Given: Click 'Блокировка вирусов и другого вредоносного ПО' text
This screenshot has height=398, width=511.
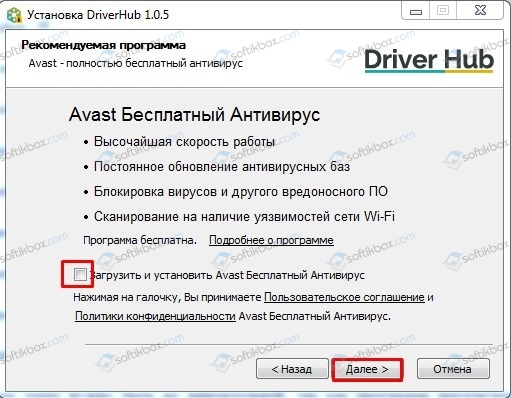Looking at the screenshot, I should (x=241, y=192).
